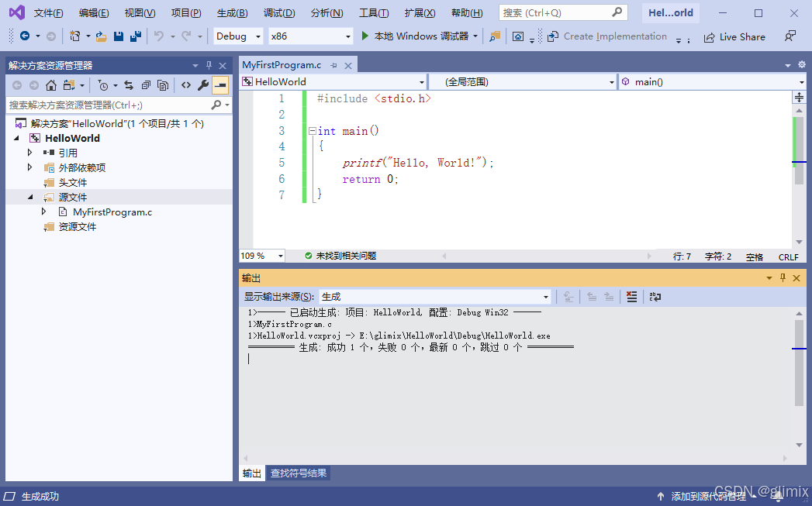Screen dimensions: 812x506
Task: Open the 调试(D) debug menu
Action: [279, 13]
